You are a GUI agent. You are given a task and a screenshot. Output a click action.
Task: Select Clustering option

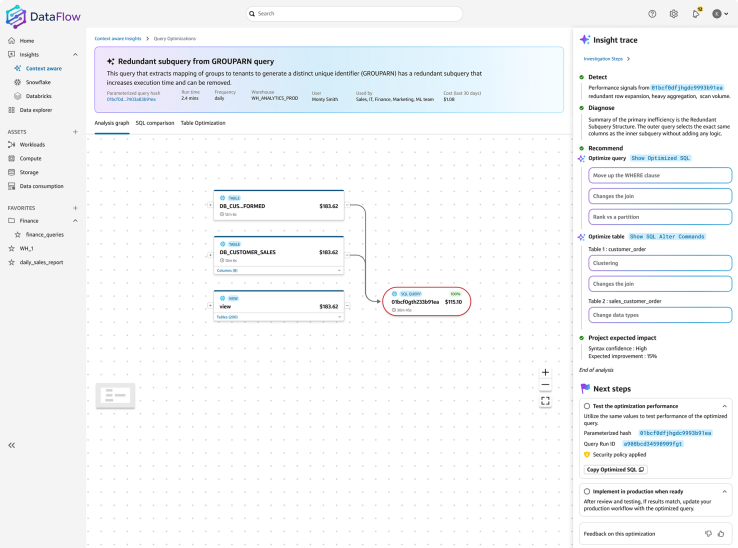click(x=660, y=263)
